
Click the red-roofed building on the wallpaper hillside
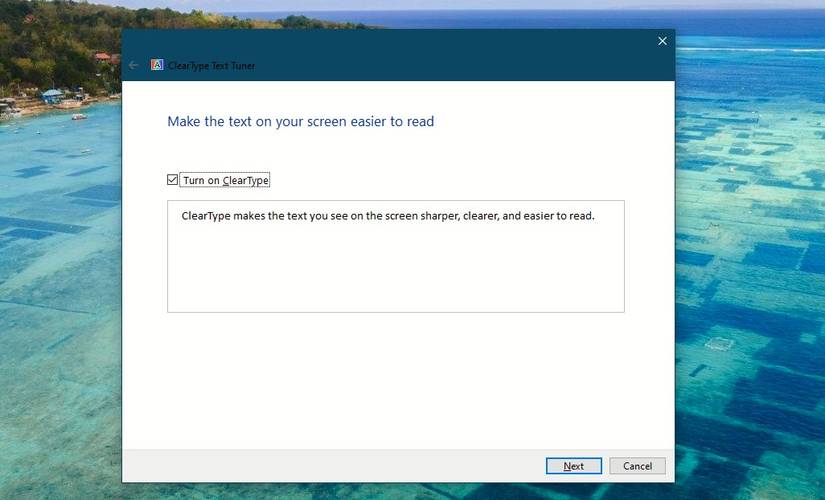click(103, 56)
